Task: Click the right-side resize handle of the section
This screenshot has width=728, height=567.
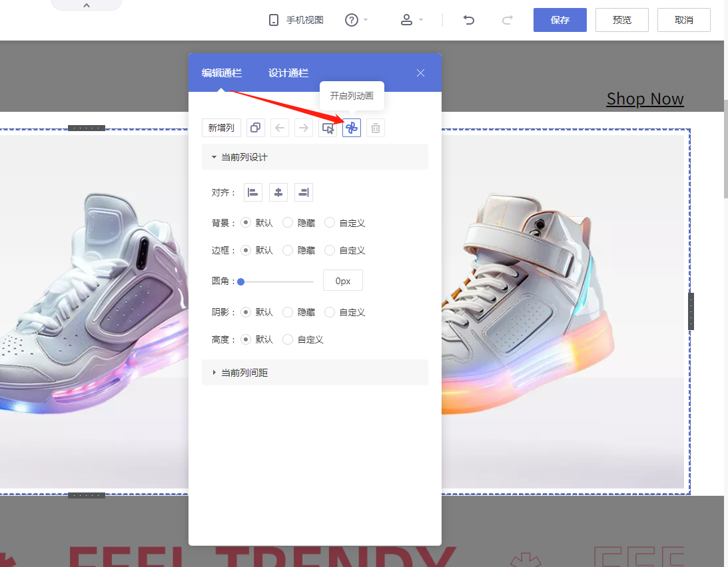Action: pos(691,311)
